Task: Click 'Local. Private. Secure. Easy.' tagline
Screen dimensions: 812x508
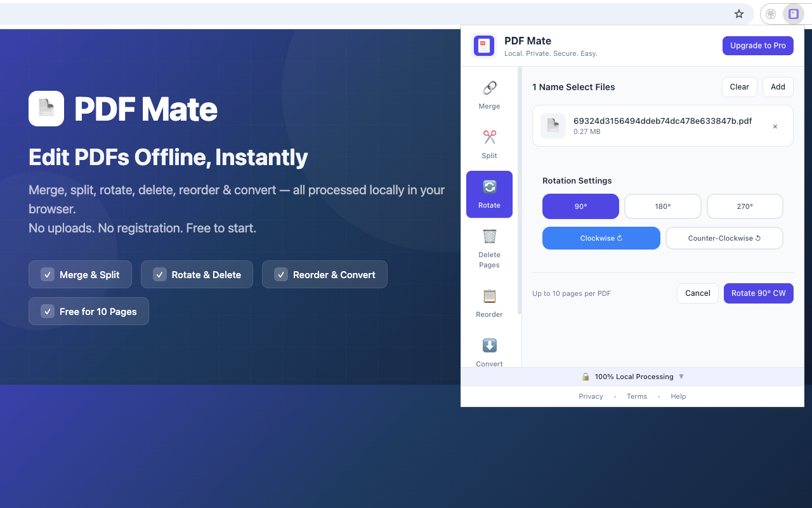Action: tap(551, 53)
